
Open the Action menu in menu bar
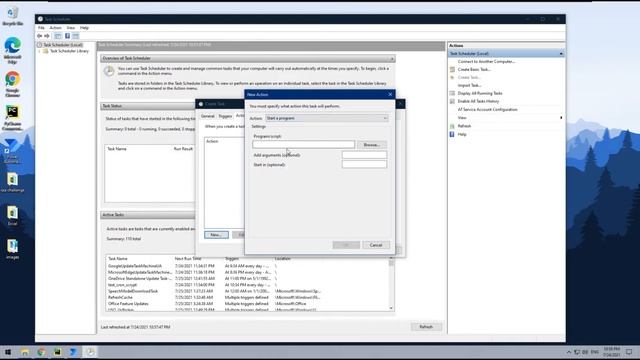click(x=56, y=28)
